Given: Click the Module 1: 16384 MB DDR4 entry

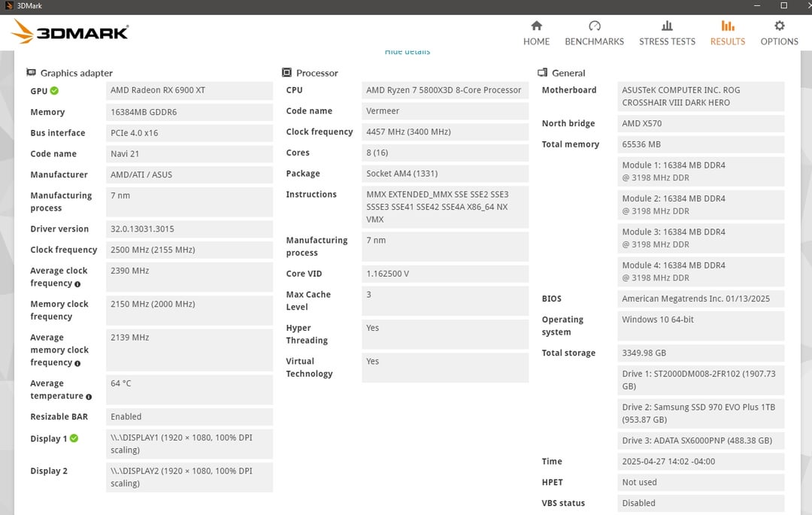Looking at the screenshot, I should pyautogui.click(x=701, y=171).
